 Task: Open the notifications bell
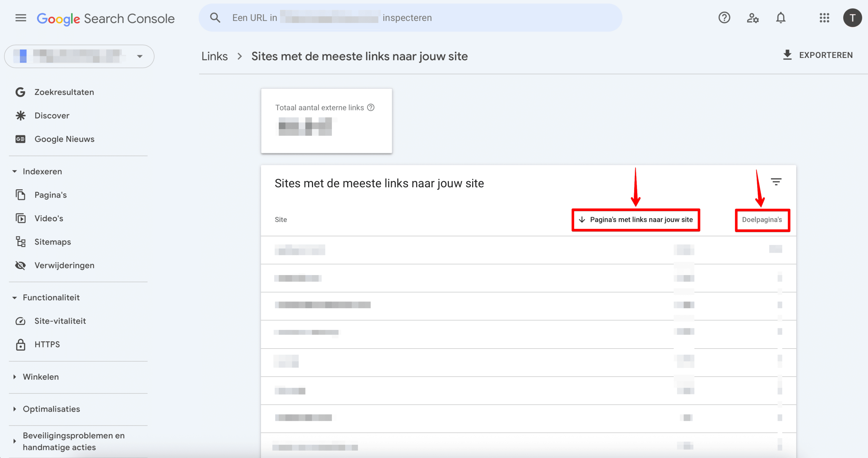click(x=781, y=18)
